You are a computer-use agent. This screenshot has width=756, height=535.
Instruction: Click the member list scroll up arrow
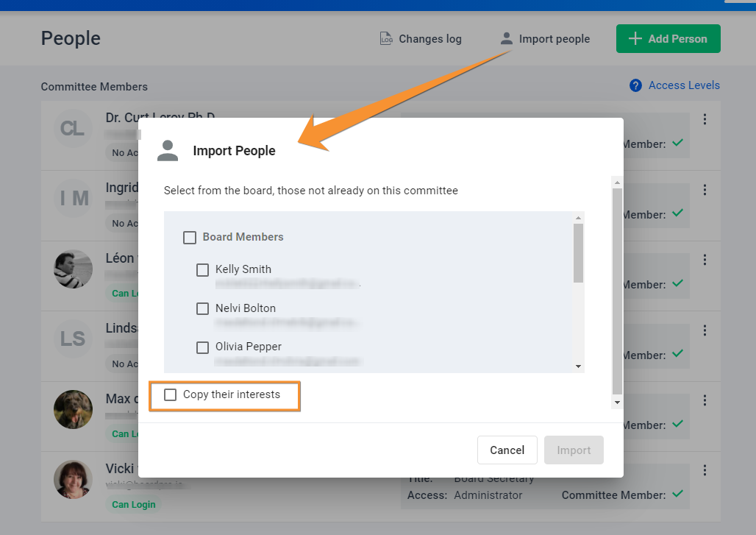pos(578,218)
